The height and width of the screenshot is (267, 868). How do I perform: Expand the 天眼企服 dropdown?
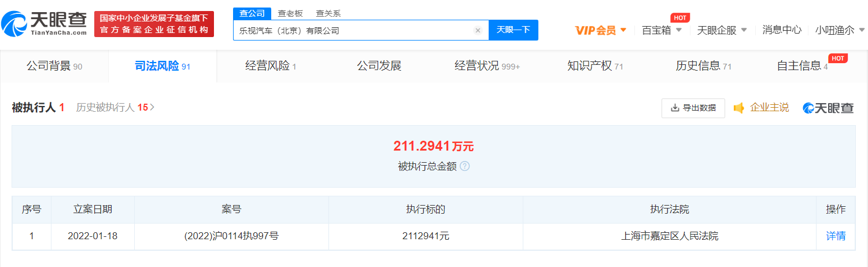click(722, 30)
